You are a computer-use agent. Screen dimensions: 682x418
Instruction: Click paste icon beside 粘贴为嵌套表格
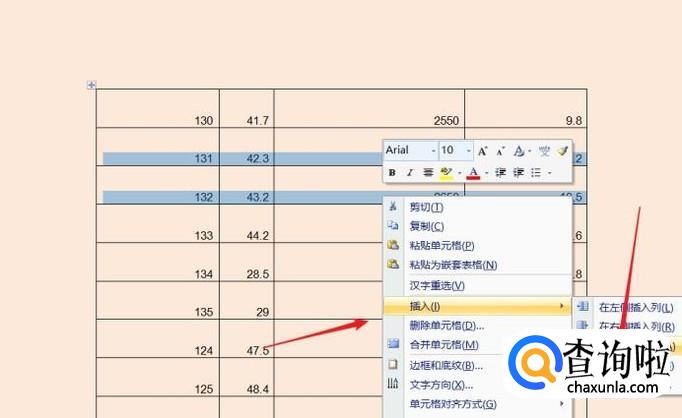pyautogui.click(x=393, y=264)
